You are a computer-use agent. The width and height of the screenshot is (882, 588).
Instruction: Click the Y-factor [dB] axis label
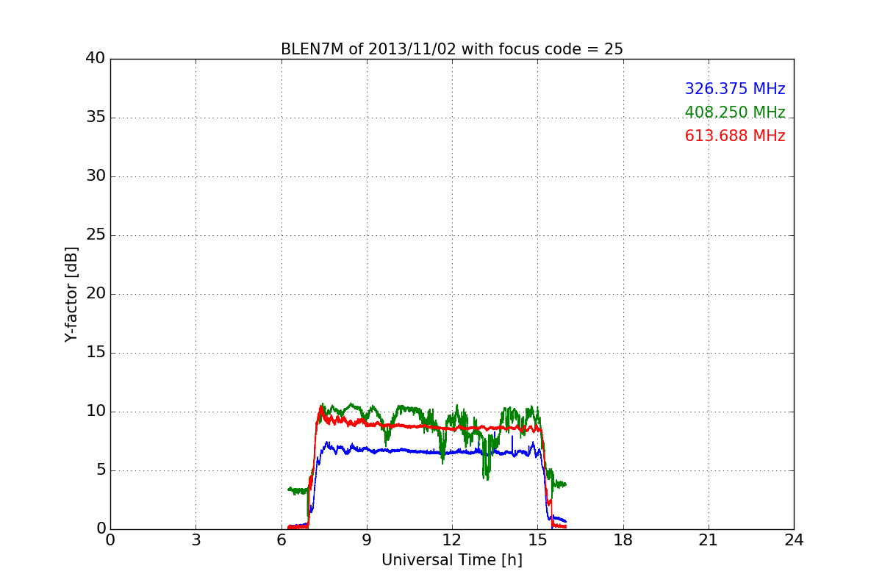coord(71,294)
